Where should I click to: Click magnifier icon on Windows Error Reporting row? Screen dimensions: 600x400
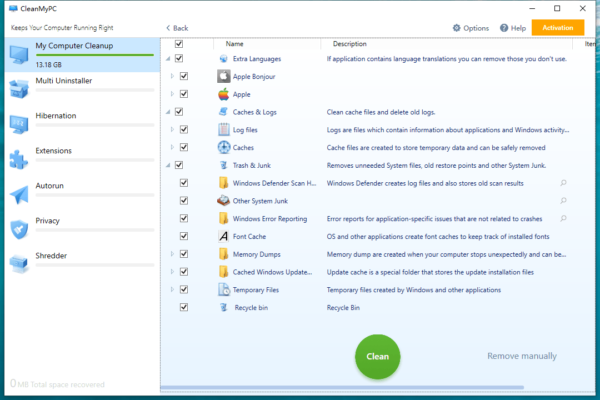[x=563, y=219]
